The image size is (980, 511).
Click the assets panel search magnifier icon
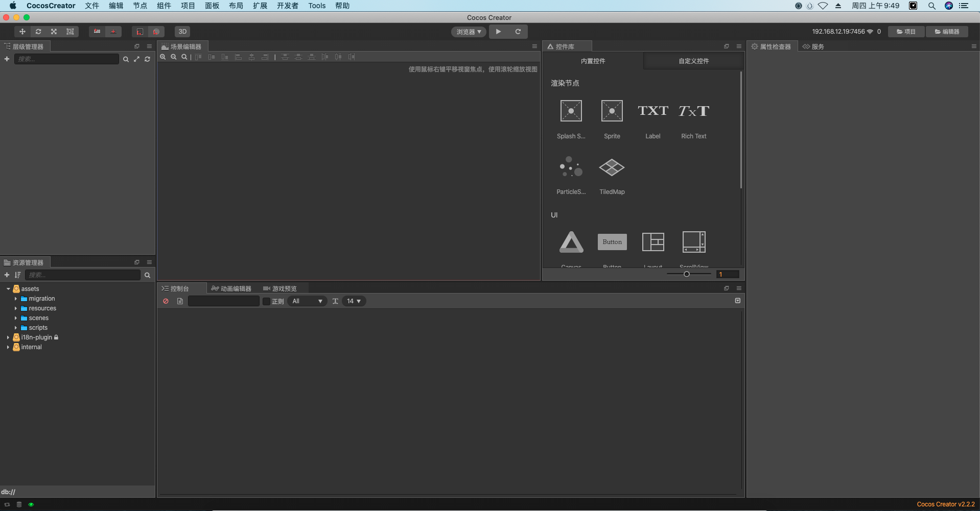(147, 275)
